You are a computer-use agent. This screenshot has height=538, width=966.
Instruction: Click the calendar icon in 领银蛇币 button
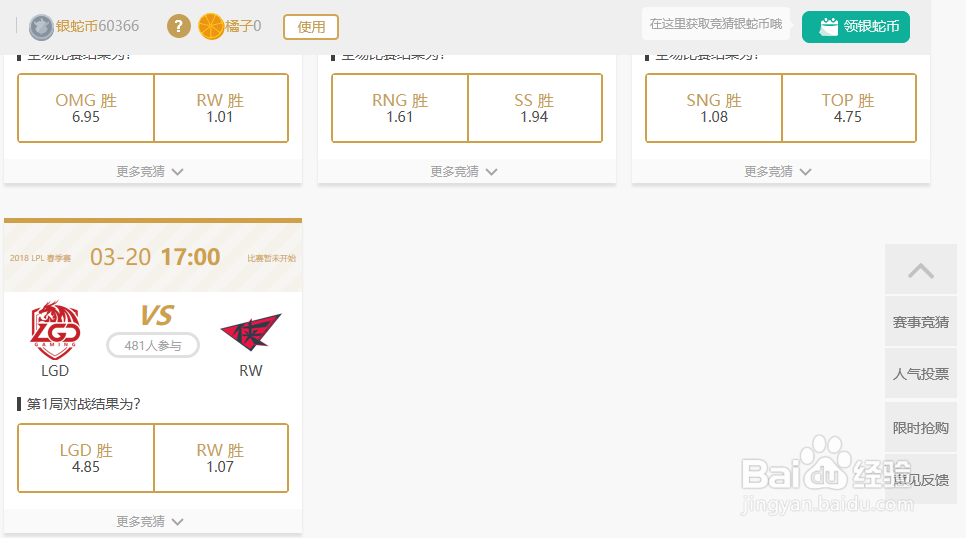coord(829,26)
